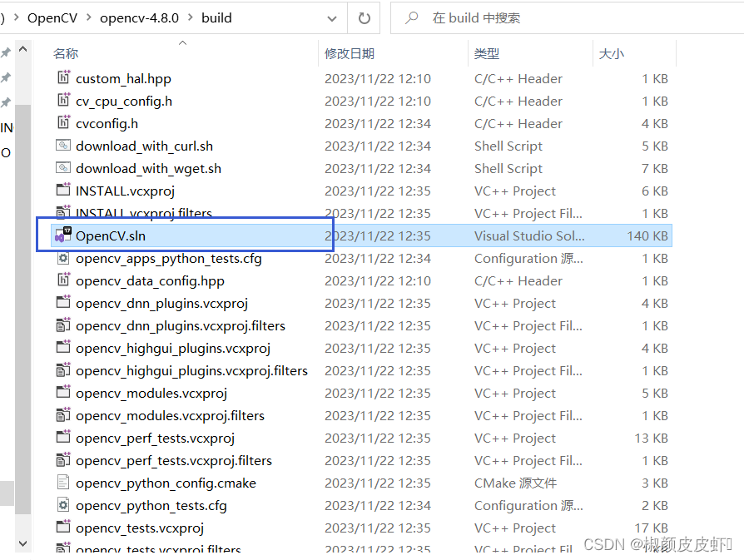Click the Visual Studio Sol... type cell
The image size is (744, 560).
(x=529, y=235)
